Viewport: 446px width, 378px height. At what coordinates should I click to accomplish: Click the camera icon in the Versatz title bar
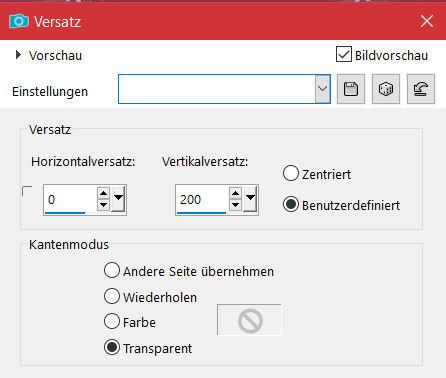[x=19, y=22]
